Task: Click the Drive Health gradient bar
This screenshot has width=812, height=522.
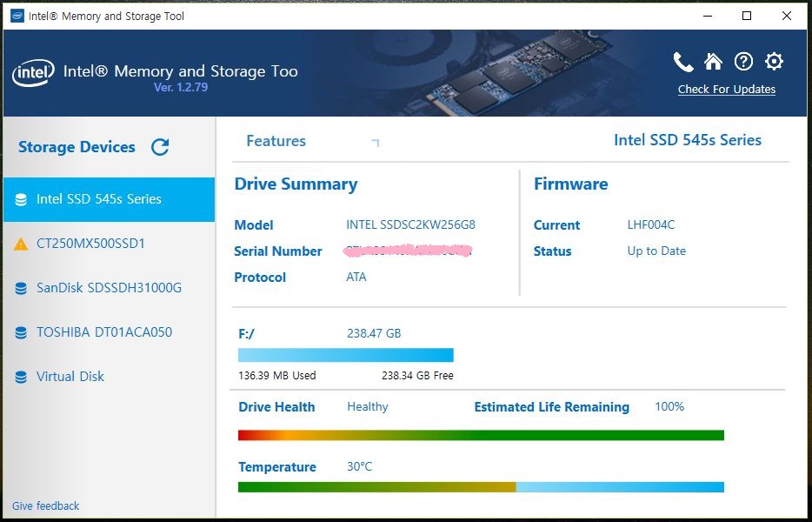Action: click(481, 435)
